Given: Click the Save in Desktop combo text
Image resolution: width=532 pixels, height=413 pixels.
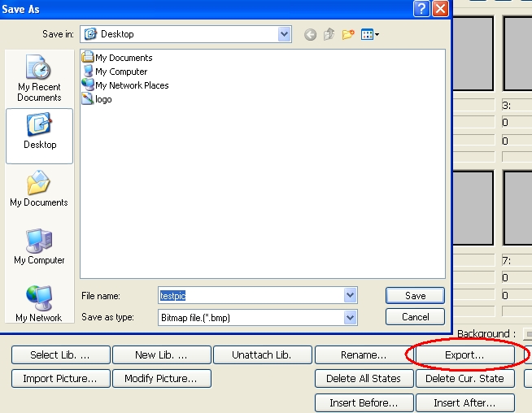Looking at the screenshot, I should click(x=117, y=34).
